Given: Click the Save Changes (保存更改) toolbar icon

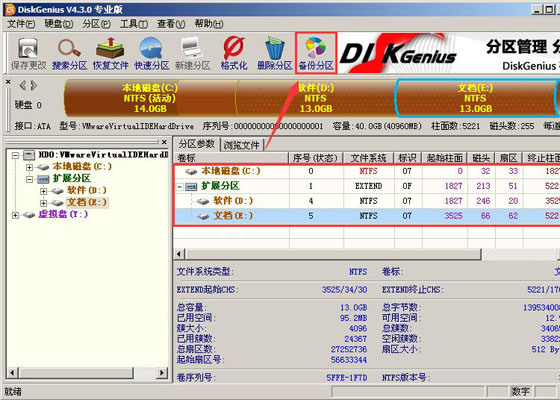Looking at the screenshot, I should 28,54.
